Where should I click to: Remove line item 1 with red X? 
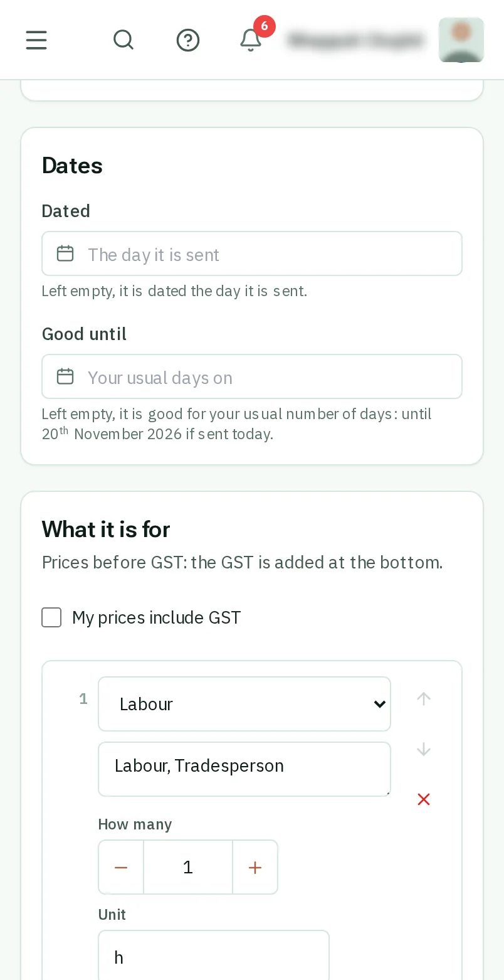tap(424, 799)
